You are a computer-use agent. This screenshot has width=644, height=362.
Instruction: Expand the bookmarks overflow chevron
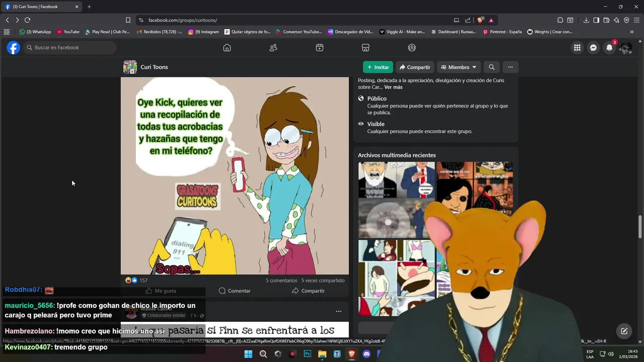click(632, 32)
